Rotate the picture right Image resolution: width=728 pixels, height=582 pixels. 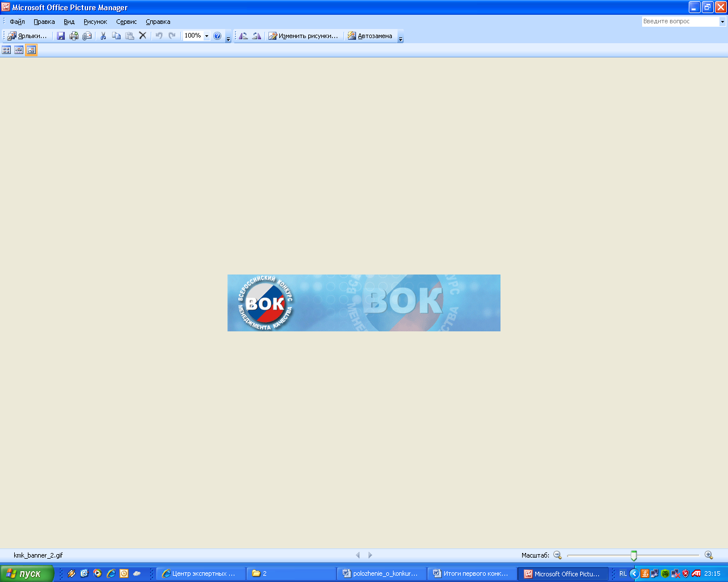(257, 36)
